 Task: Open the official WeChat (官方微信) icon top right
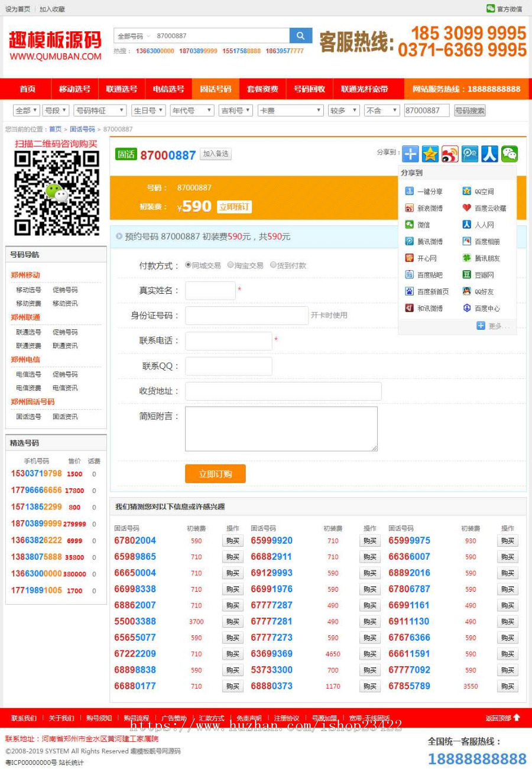[489, 8]
